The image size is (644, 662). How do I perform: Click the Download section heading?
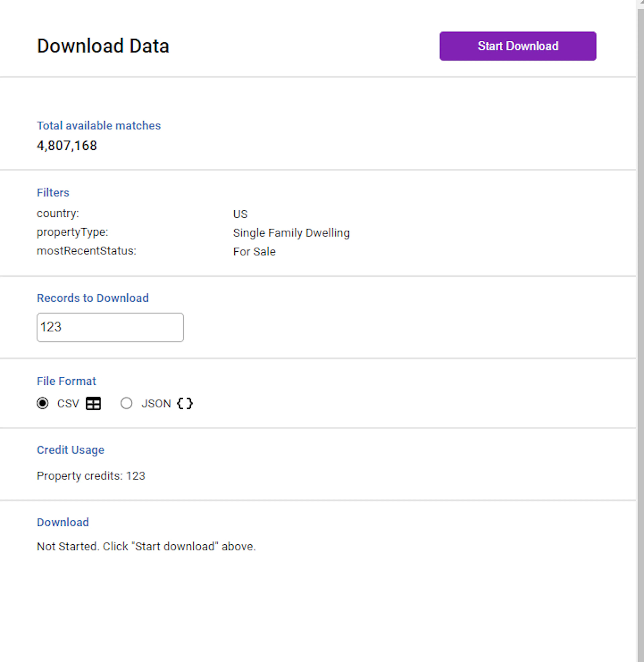click(63, 522)
